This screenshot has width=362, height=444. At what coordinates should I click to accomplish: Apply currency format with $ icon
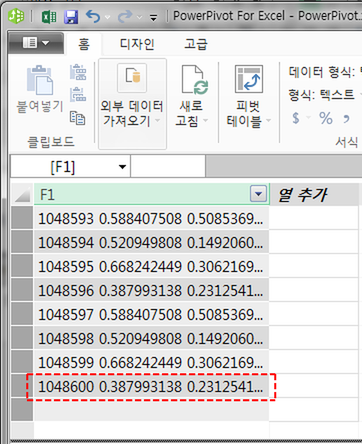pyautogui.click(x=296, y=118)
